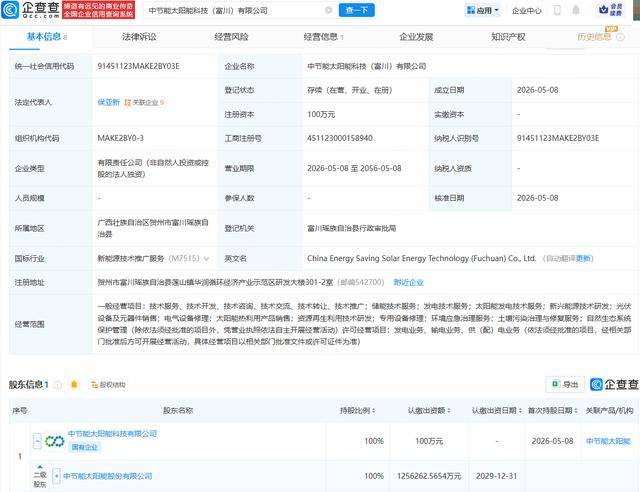Click the red 全国企业信用查询系统 banner
Image resolution: width=640 pixels, height=492 pixels.
[x=98, y=10]
